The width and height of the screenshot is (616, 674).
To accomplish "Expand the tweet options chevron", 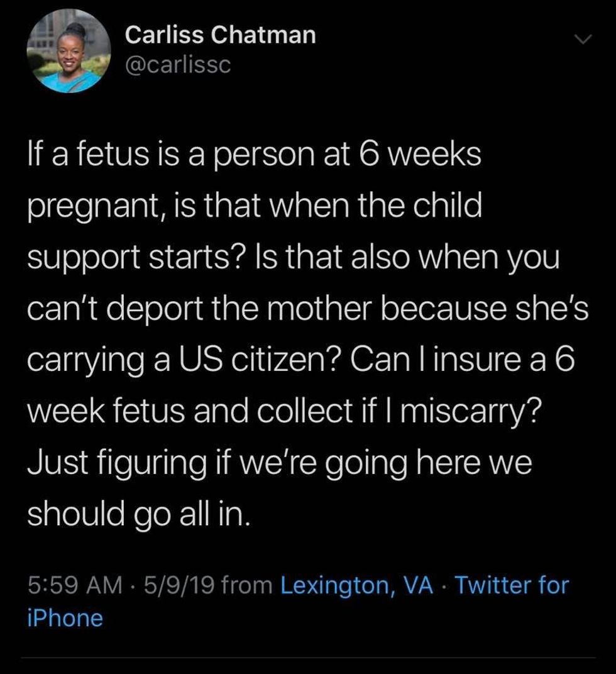I will 584,40.
